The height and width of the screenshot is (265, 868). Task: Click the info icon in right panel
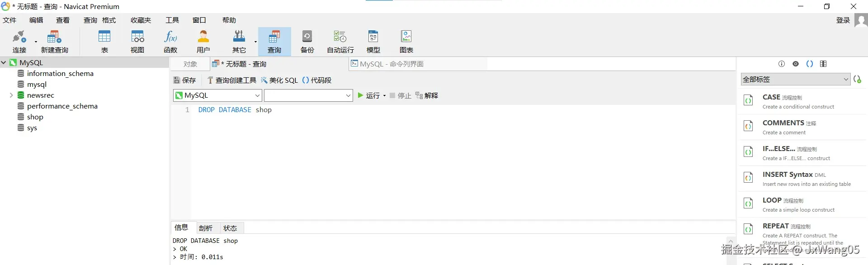782,64
